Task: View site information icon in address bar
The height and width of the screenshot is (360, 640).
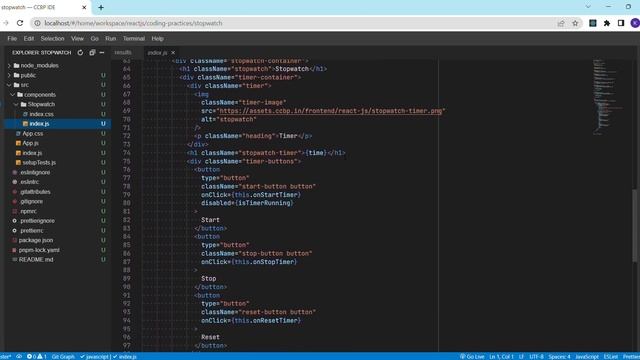Action: [37, 23]
